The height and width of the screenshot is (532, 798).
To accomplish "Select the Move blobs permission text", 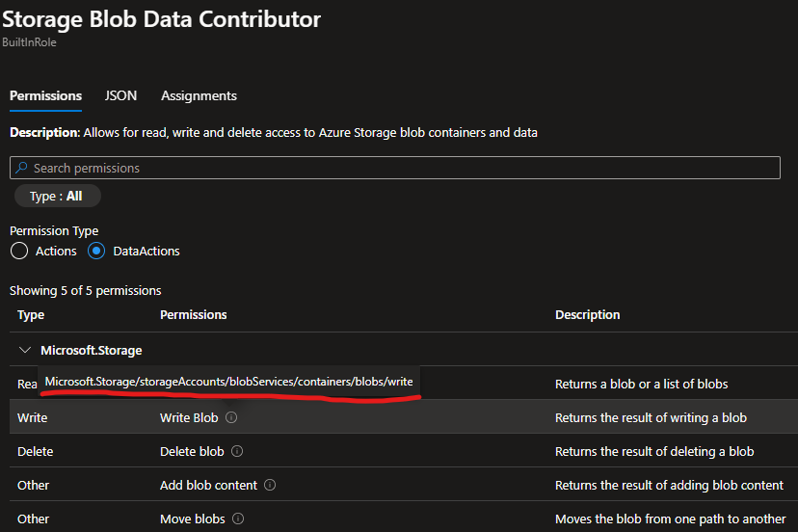I will pos(193,519).
